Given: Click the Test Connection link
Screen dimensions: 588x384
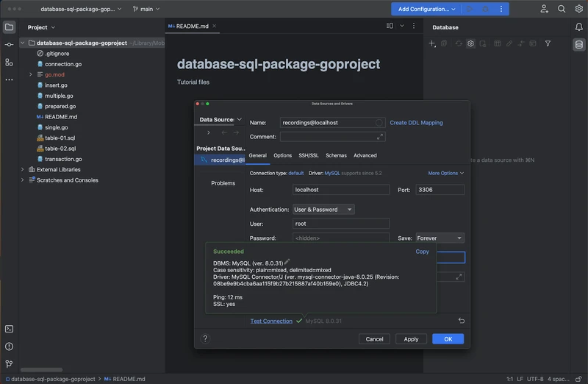Looking at the screenshot, I should click(271, 321).
